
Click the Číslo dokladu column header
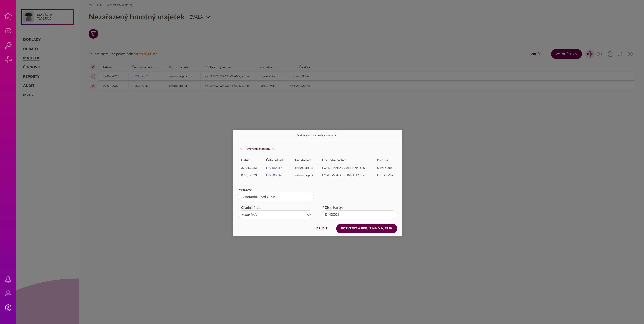coord(142,67)
